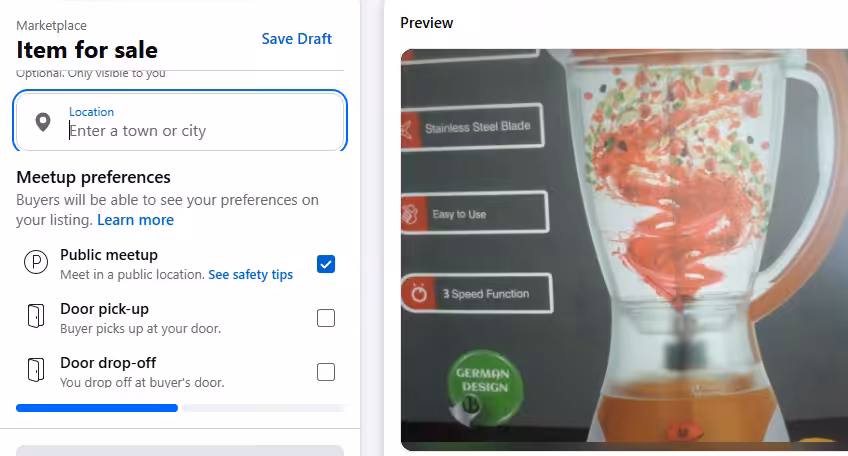Select the Door pick-up option label

[104, 309]
